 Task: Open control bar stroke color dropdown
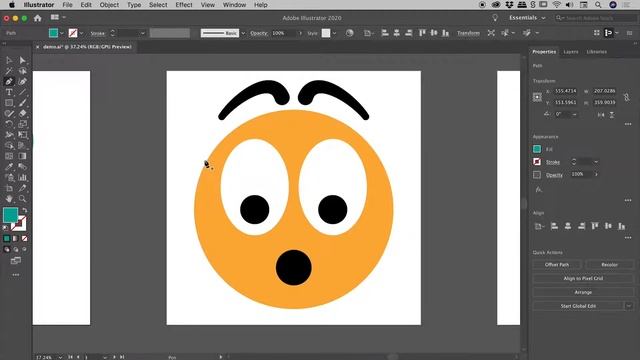[x=81, y=33]
